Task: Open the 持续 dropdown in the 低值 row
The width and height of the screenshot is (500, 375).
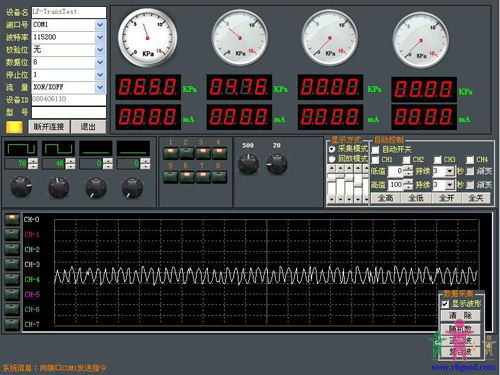Action: [x=450, y=171]
